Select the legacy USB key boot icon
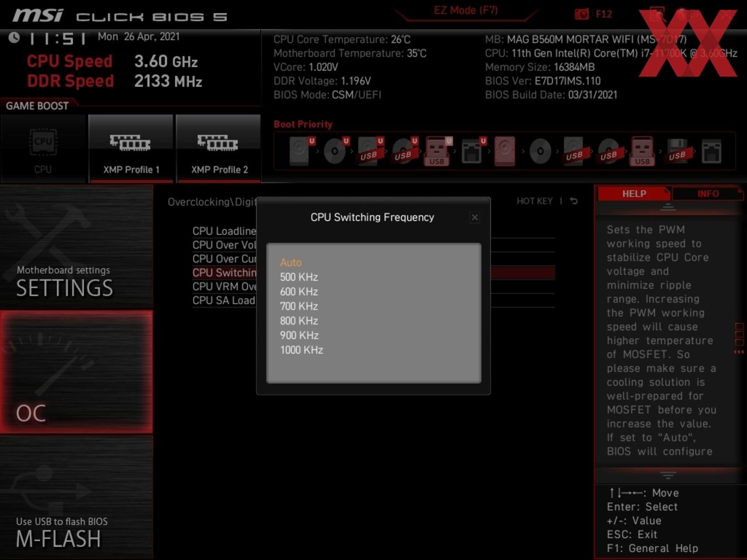 (x=643, y=151)
